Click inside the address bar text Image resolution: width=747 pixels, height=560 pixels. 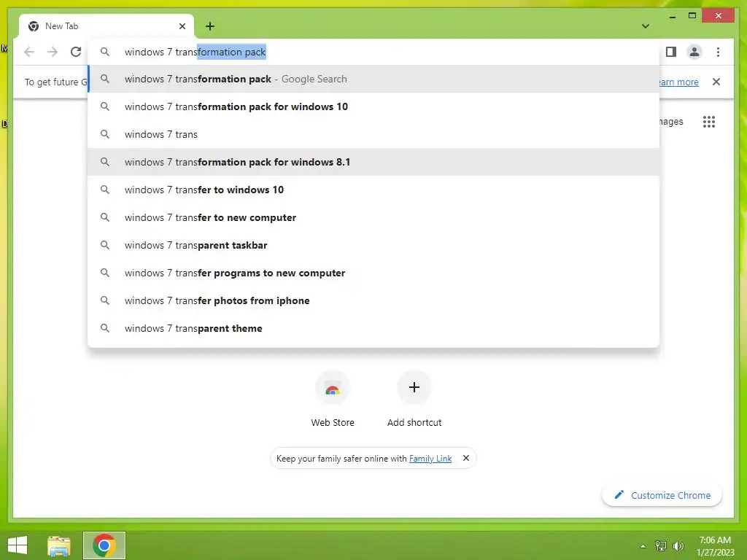pyautogui.click(x=196, y=52)
